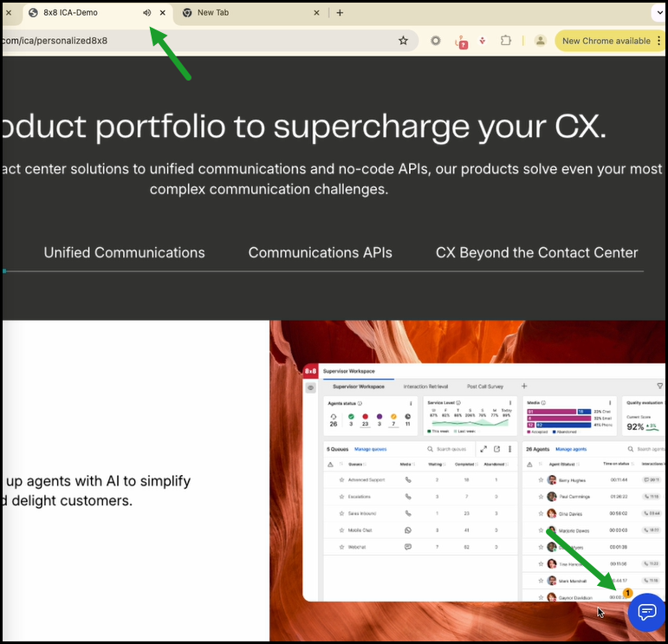
Task: Open the red question-mark extension
Action: tap(462, 42)
